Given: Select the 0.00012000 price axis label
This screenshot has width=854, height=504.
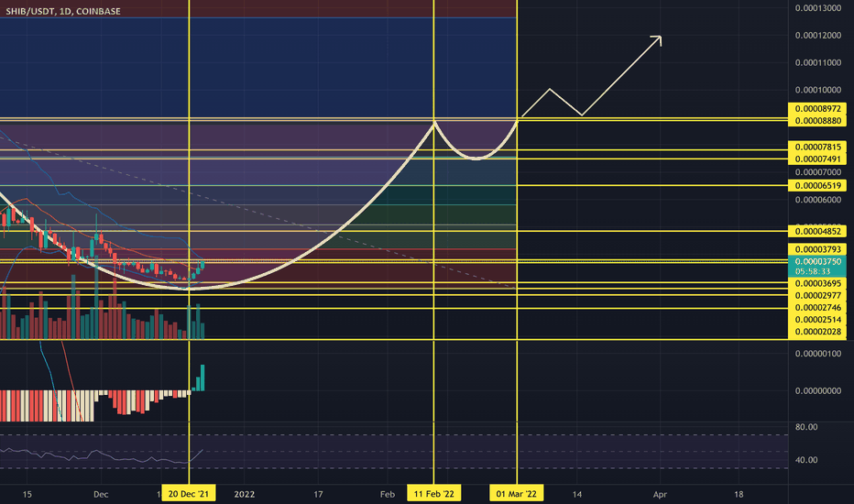Looking at the screenshot, I should point(818,36).
